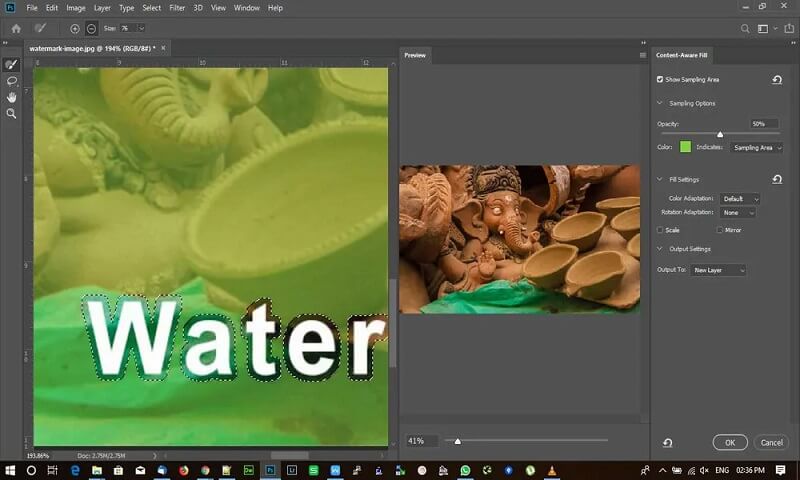800x480 pixels.
Task: Select the Zoom tool
Action: (12, 113)
